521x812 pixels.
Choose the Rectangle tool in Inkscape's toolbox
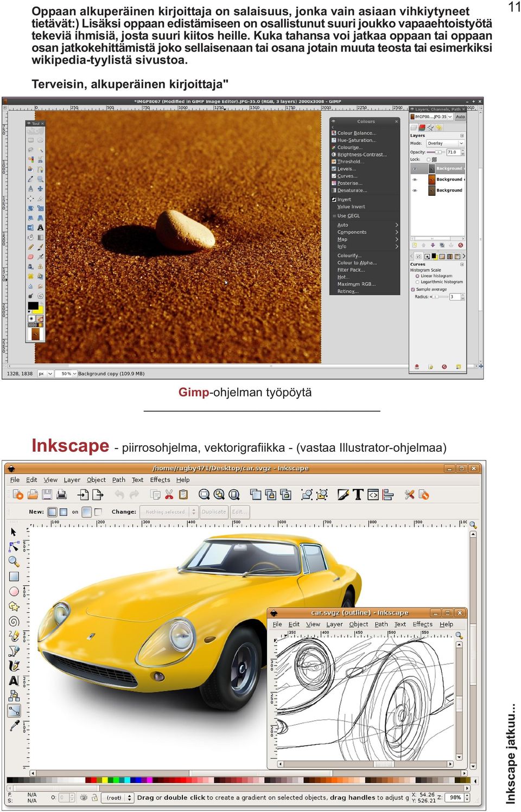[14, 576]
